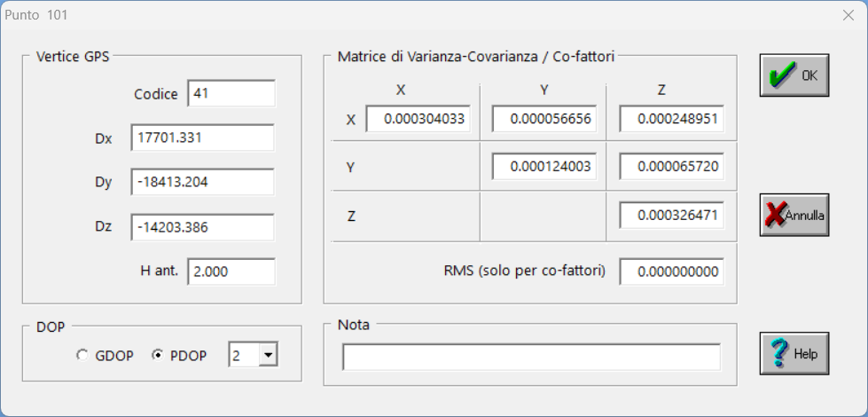The width and height of the screenshot is (868, 417).
Task: Select the Dz value field
Action: point(202,226)
